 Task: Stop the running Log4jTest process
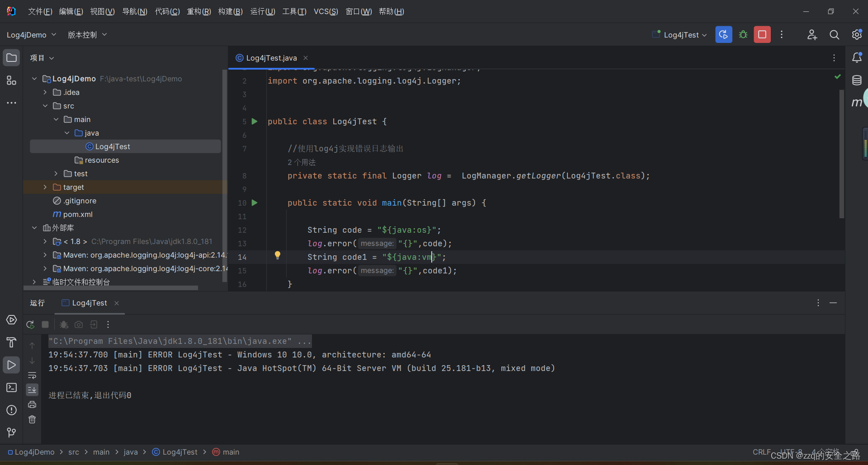pyautogui.click(x=762, y=35)
